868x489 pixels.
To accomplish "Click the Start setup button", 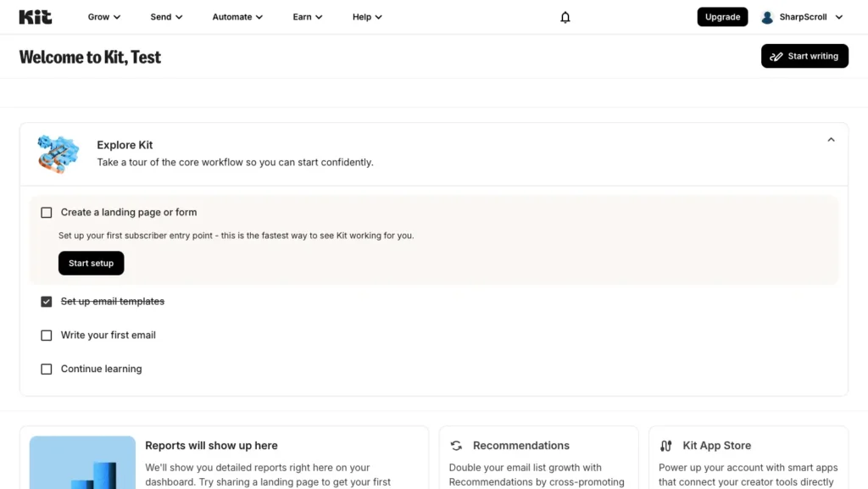I will pos(92,264).
